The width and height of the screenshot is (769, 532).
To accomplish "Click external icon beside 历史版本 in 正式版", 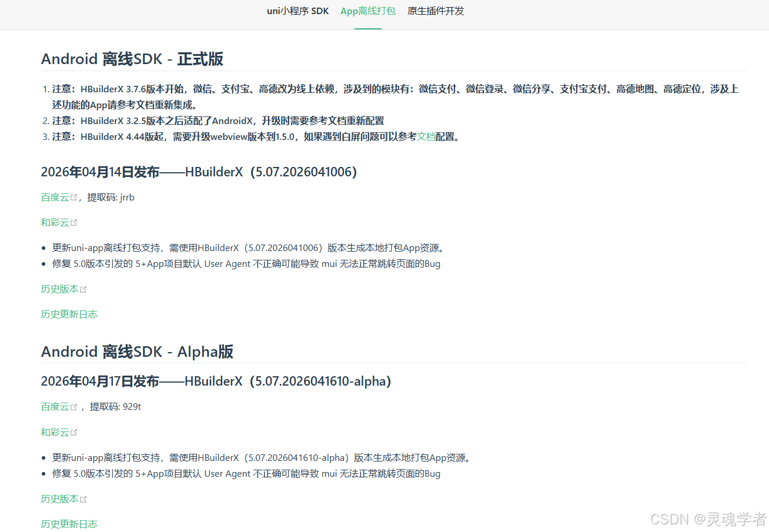I will [x=83, y=289].
